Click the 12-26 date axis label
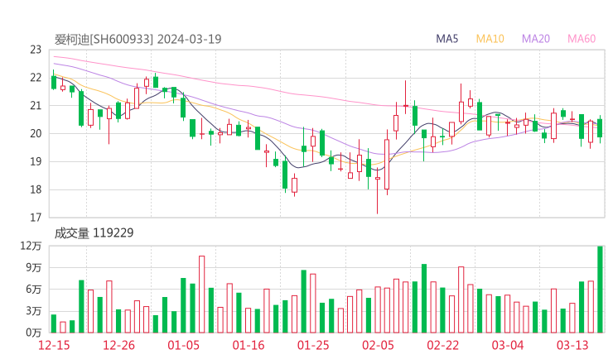613x364 pixels. click(x=118, y=345)
